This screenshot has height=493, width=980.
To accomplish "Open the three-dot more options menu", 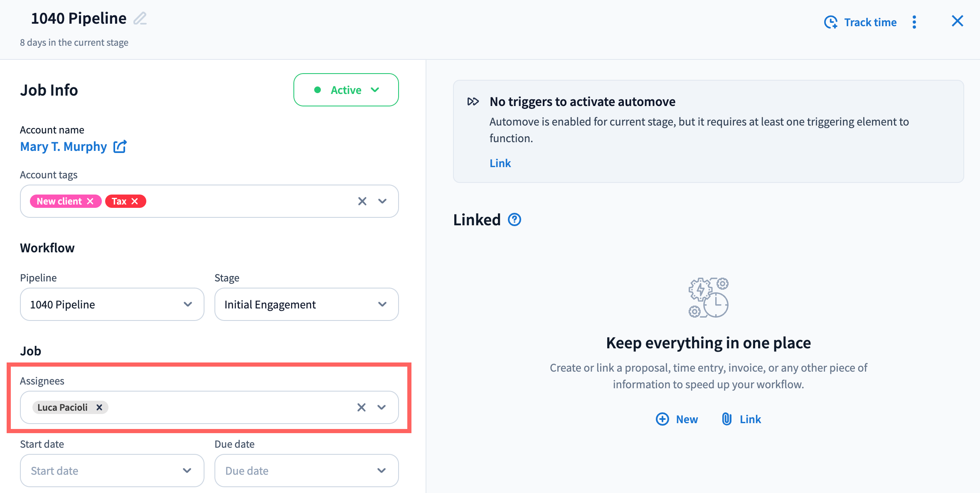I will [x=914, y=22].
